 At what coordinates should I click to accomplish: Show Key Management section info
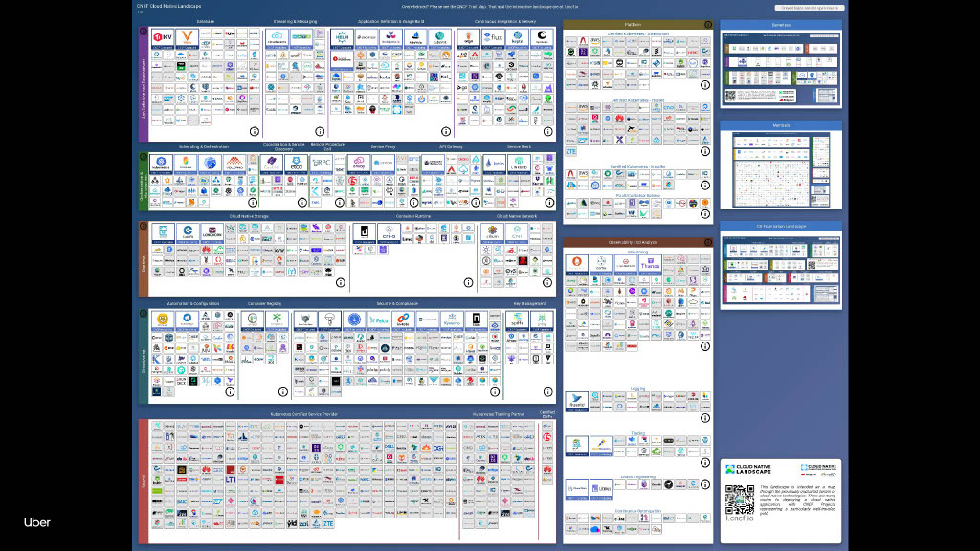547,391
